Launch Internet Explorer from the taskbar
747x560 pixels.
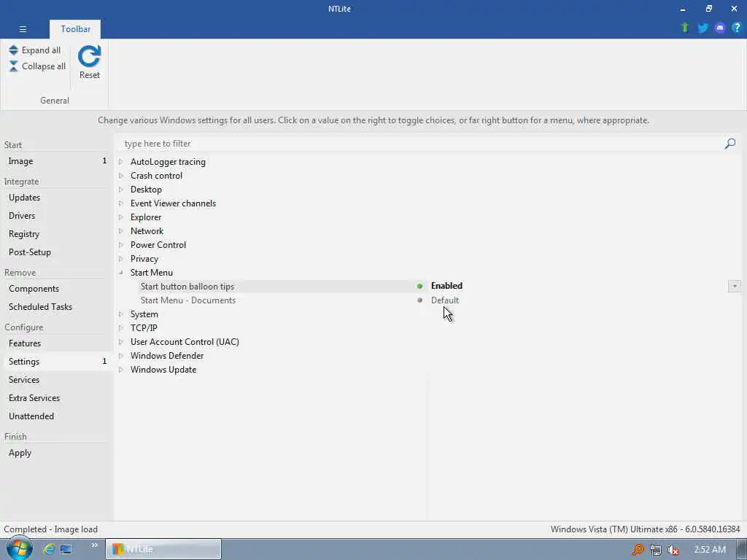coord(48,549)
